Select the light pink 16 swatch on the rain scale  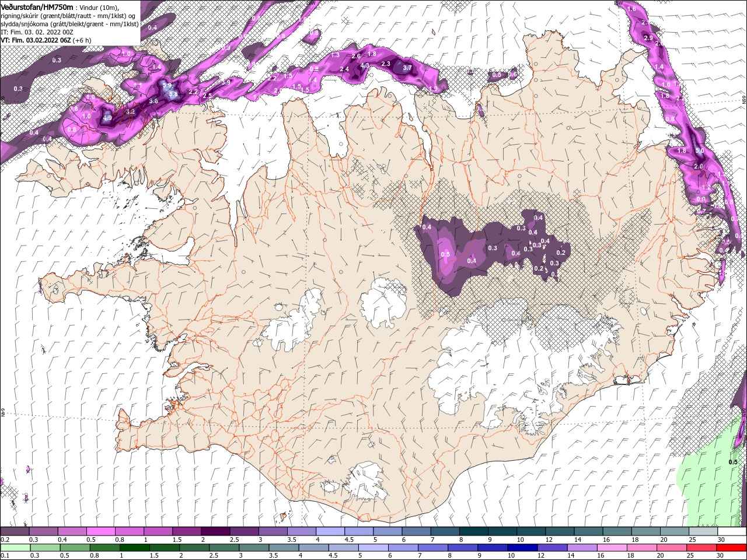click(611, 548)
